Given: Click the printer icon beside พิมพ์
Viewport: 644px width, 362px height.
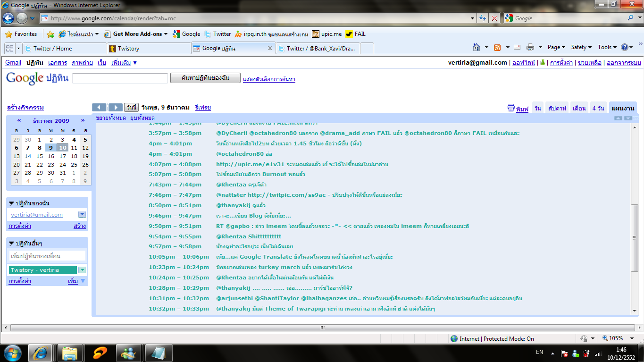Looking at the screenshot, I should coord(511,108).
